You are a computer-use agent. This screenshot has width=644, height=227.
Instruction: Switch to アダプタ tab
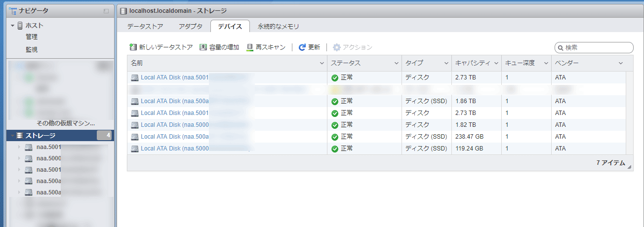click(x=191, y=27)
